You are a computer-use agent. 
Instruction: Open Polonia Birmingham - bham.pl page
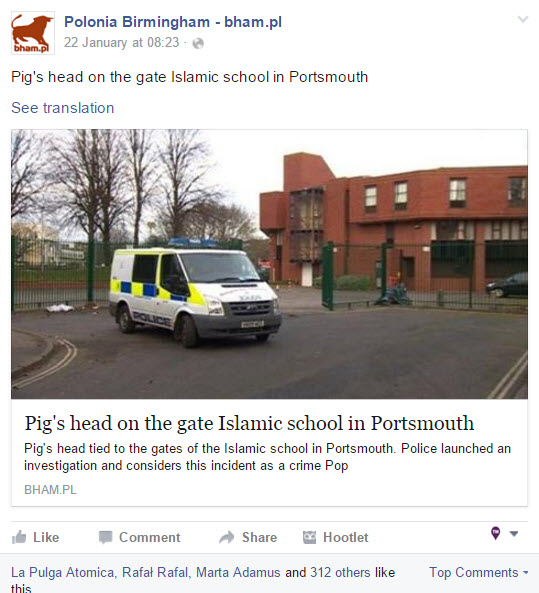pos(173,22)
